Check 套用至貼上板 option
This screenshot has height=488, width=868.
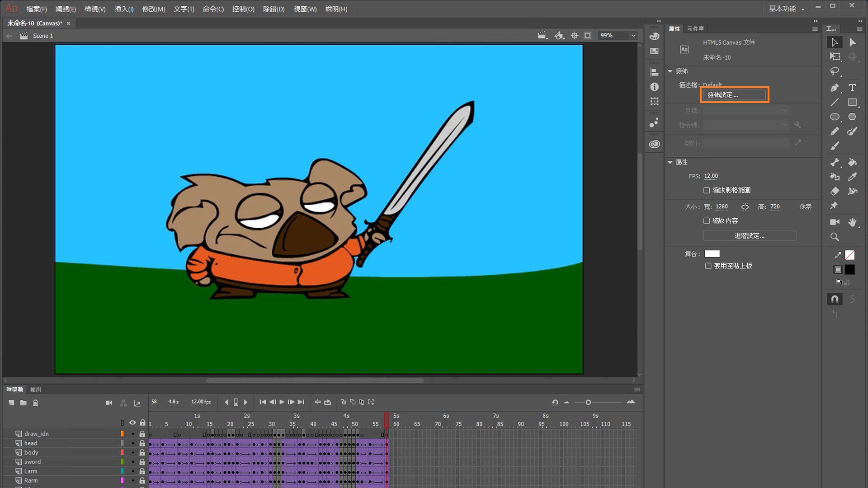point(708,266)
